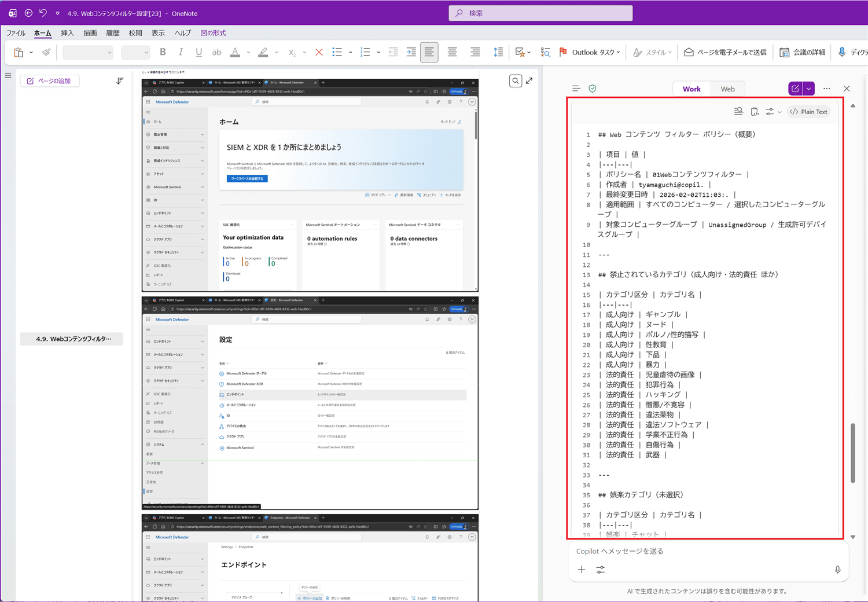868x602 pixels.
Task: Open the Tags checkbox-star dropdown
Action: tap(523, 52)
